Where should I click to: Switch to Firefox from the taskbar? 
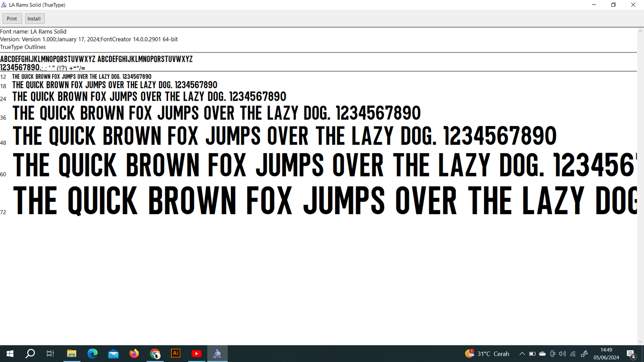pyautogui.click(x=134, y=354)
